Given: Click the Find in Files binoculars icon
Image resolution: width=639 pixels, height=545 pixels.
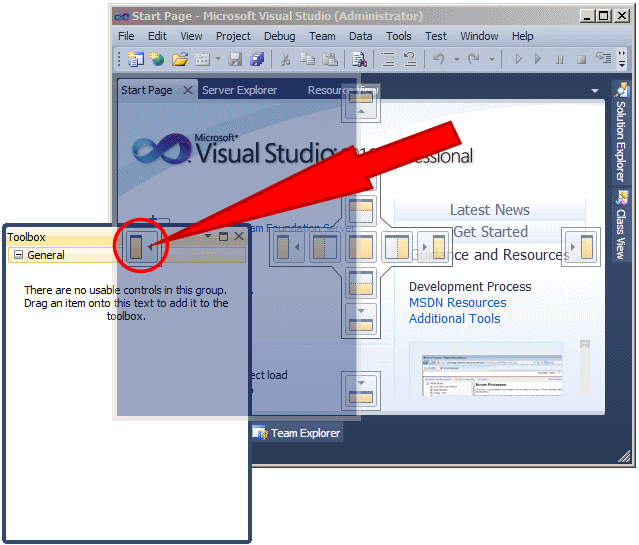Looking at the screenshot, I should 359,59.
